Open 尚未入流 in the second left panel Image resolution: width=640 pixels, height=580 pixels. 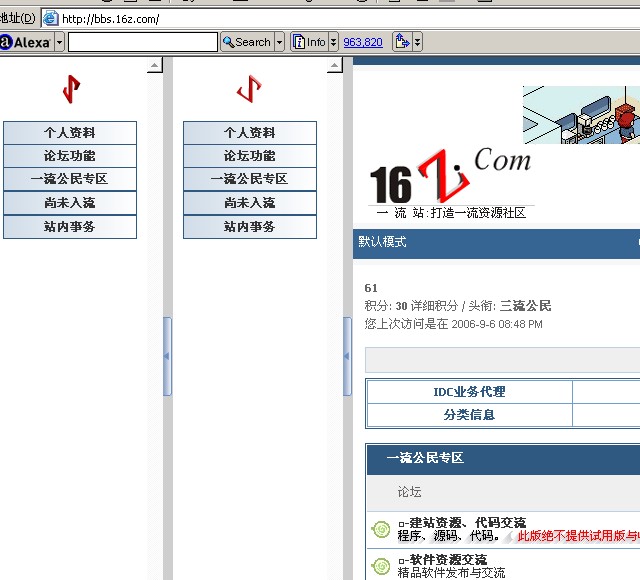250,202
